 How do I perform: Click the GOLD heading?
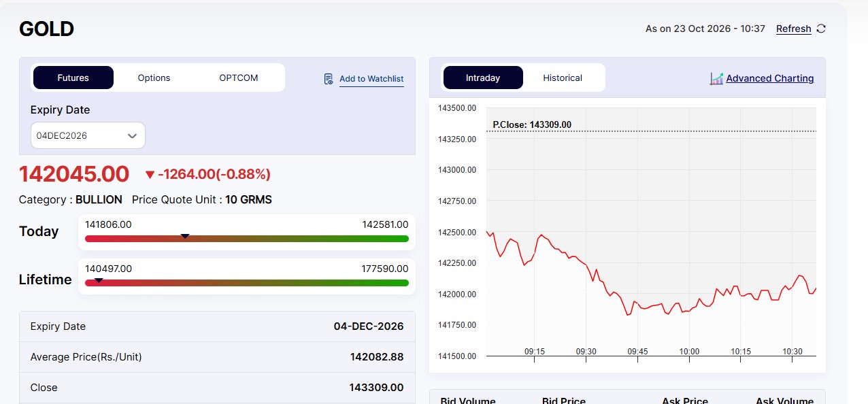[x=46, y=29]
